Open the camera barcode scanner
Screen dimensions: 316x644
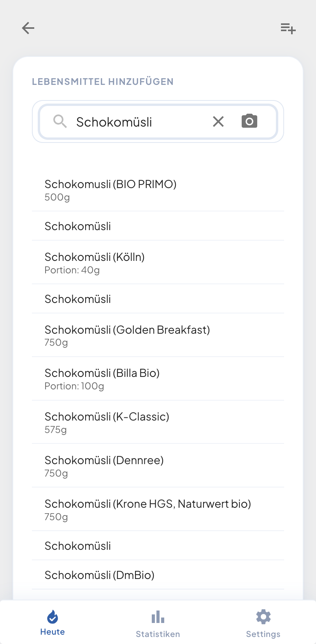249,121
